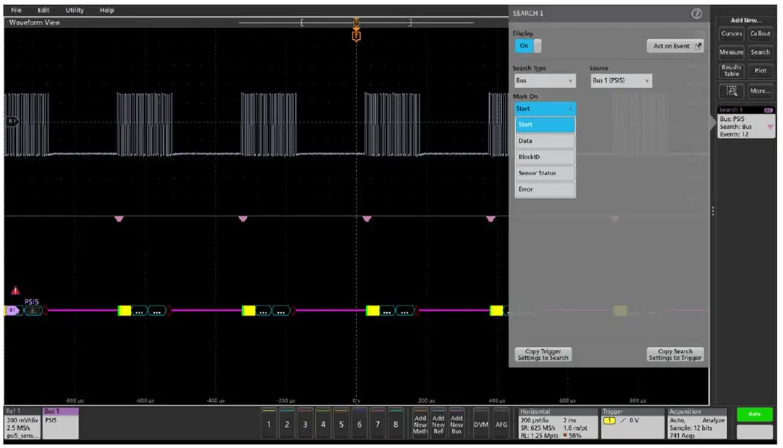Open the Results Table
The height and width of the screenshot is (448, 783).
click(732, 70)
